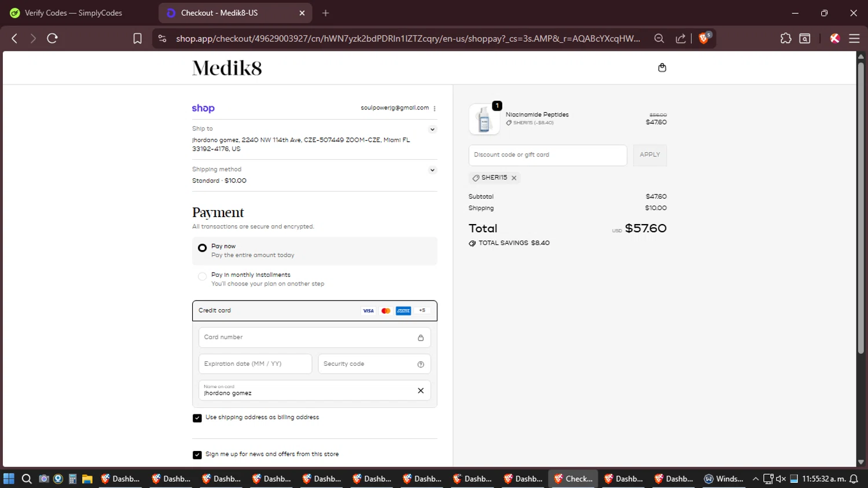Image resolution: width=868 pixels, height=488 pixels.
Task: Focus the Card number field
Action: click(315, 337)
